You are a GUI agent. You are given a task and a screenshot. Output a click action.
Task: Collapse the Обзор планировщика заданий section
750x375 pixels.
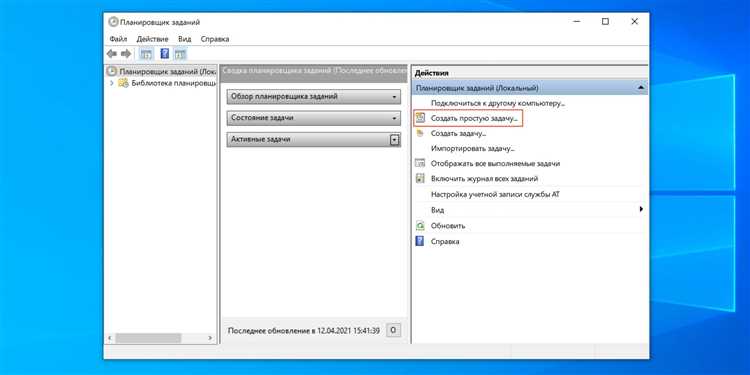(394, 97)
